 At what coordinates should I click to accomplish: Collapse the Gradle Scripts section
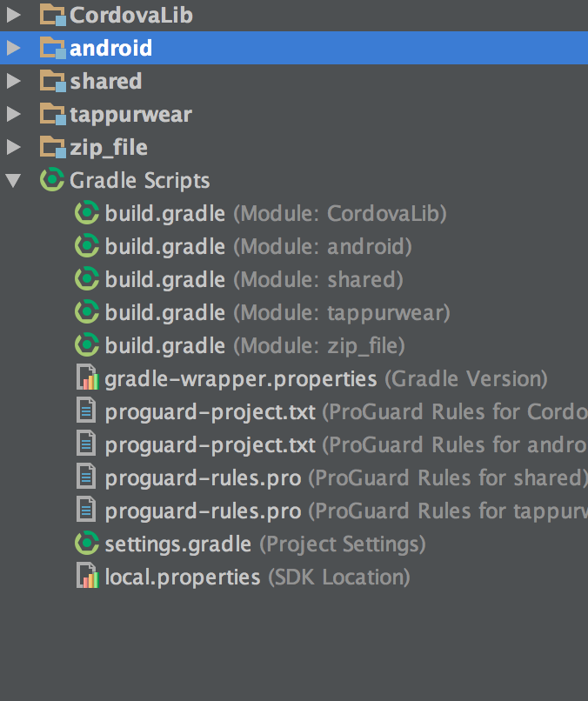pyautogui.click(x=13, y=181)
